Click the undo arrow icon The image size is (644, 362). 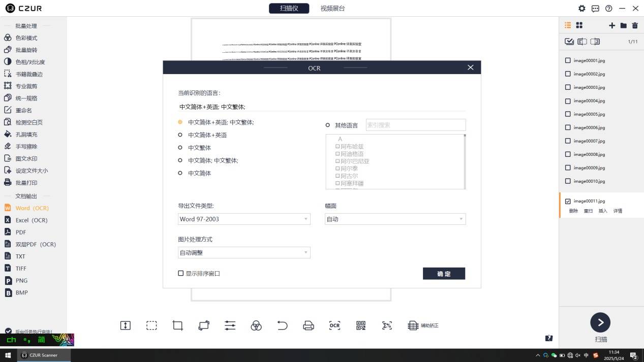coord(282,325)
